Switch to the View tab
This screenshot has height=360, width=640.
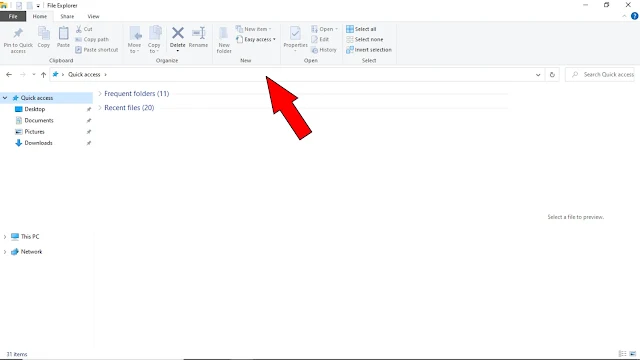93,16
